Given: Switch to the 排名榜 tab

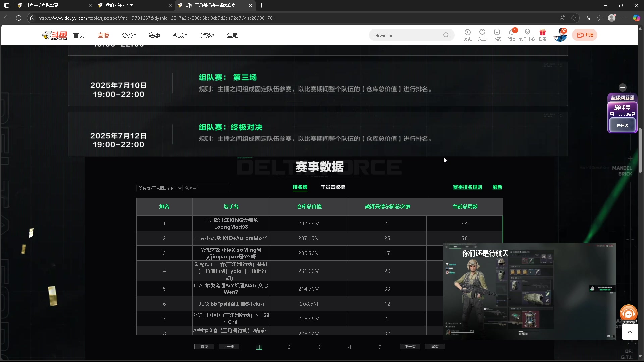Looking at the screenshot, I should [x=300, y=187].
